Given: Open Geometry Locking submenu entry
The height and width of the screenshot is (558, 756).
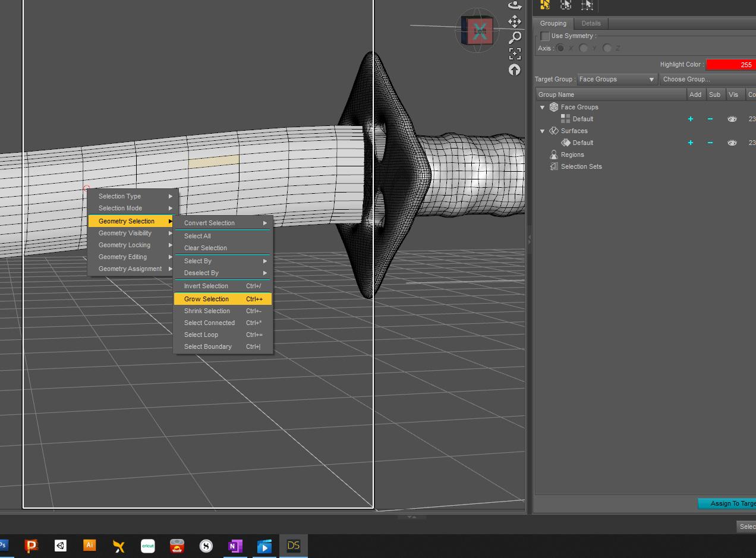Looking at the screenshot, I should (131, 245).
